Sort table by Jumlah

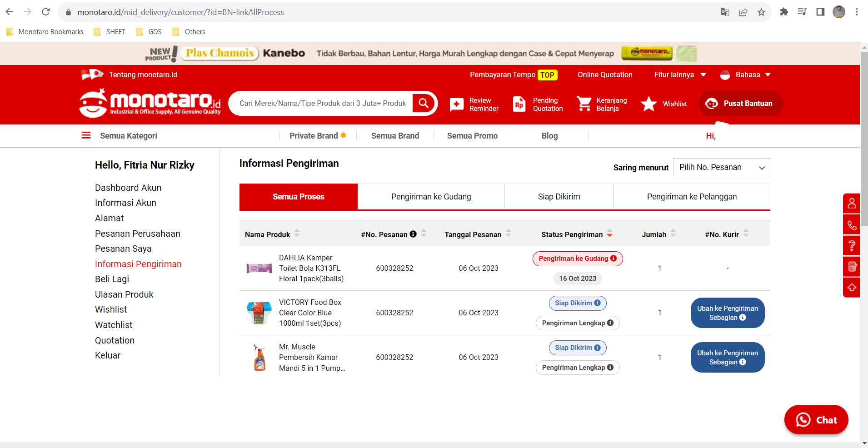(x=673, y=233)
